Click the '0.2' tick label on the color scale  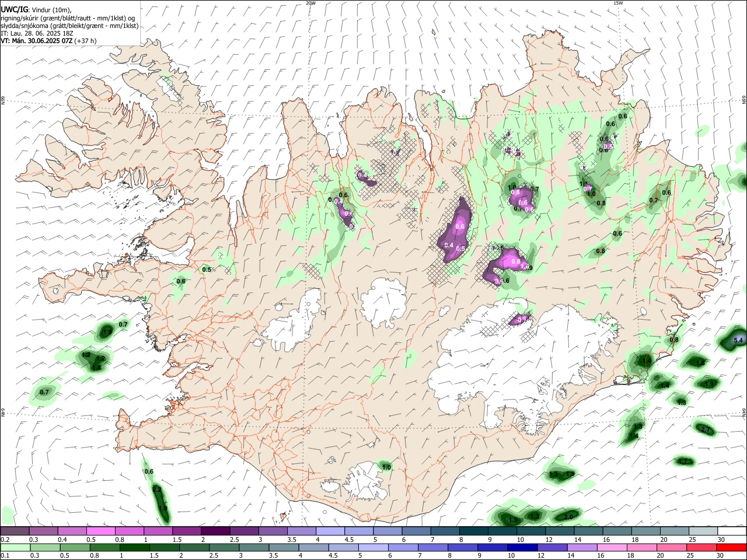point(6,540)
